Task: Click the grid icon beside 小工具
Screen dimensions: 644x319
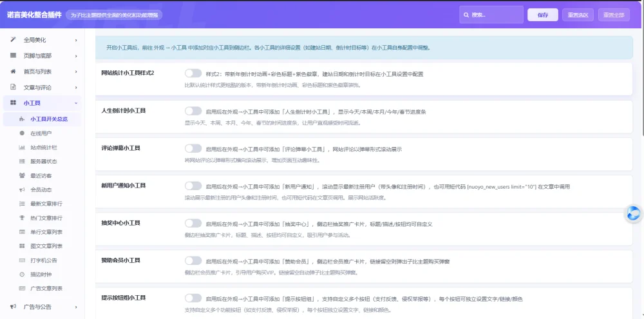Action: pos(13,102)
